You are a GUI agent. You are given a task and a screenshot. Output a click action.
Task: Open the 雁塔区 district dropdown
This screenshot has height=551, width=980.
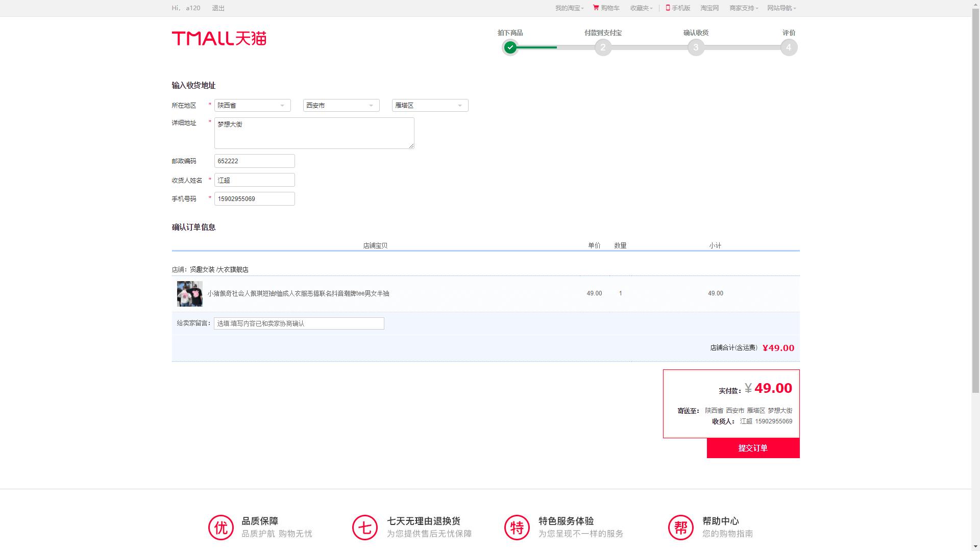tap(429, 105)
